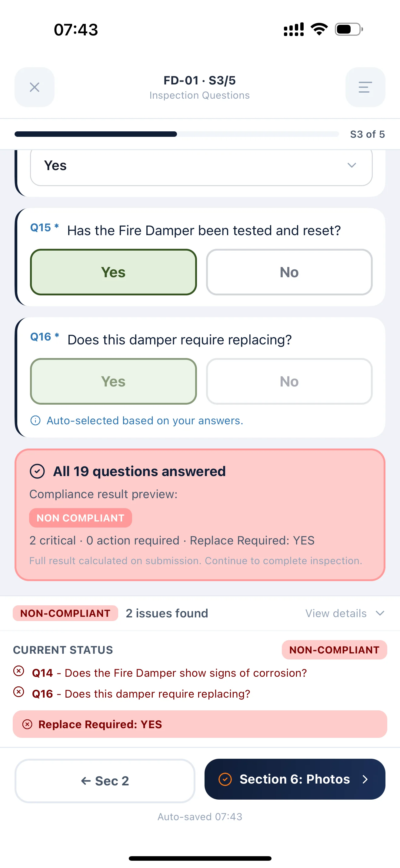Click the orange check icon on Photos button
This screenshot has height=868, width=400.
(225, 779)
